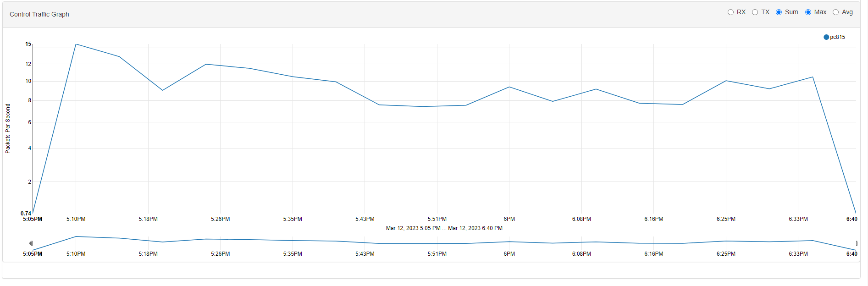Switch to the Avg radio option

coord(835,12)
